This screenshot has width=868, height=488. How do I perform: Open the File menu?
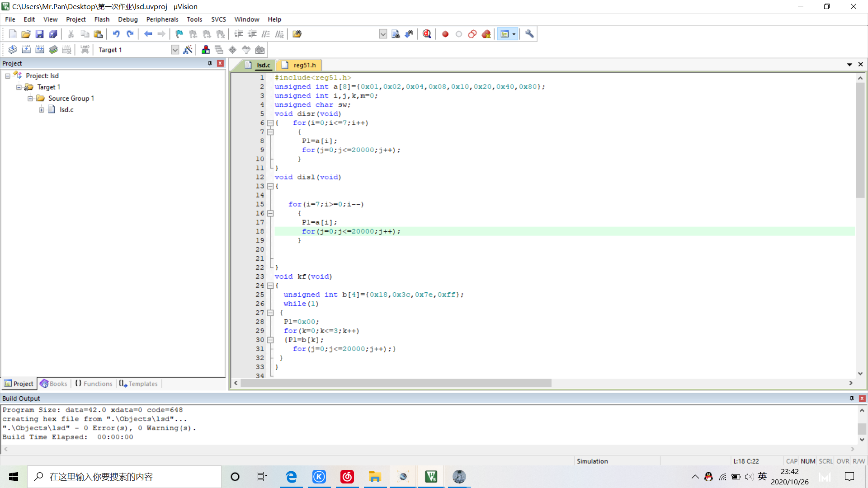click(10, 19)
